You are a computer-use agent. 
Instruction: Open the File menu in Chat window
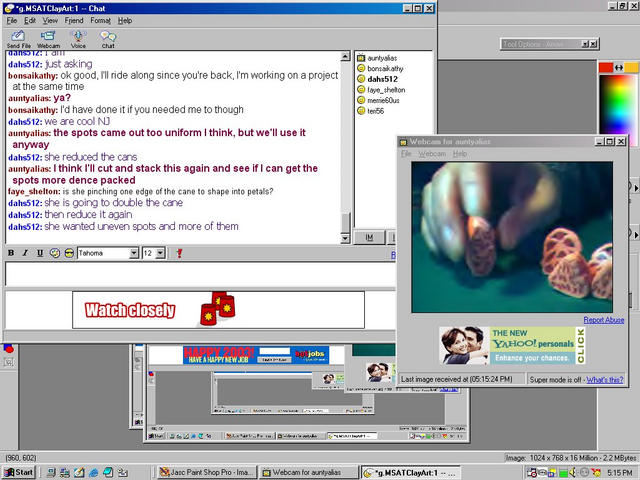(12, 20)
